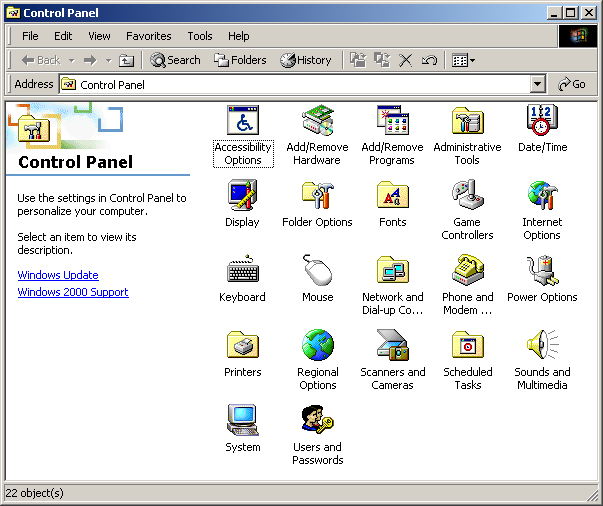Open Administrative Tools folder icon

[x=468, y=120]
